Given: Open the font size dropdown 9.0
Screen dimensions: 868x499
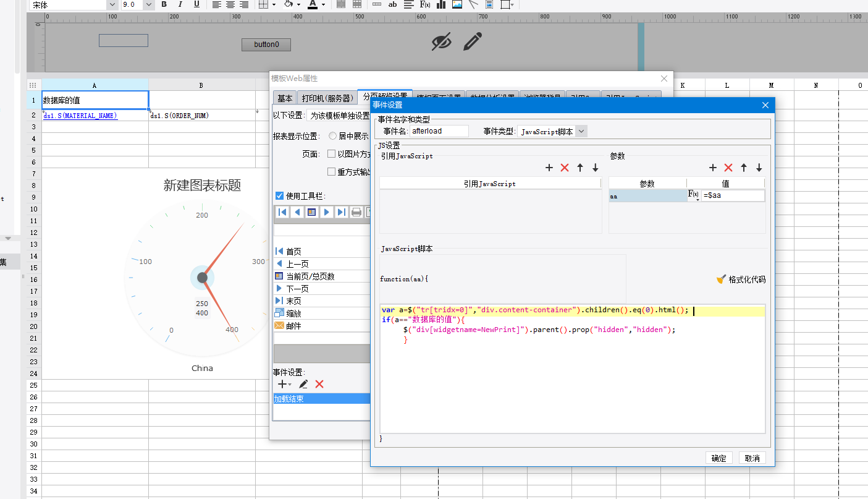Looking at the screenshot, I should coord(148,4).
